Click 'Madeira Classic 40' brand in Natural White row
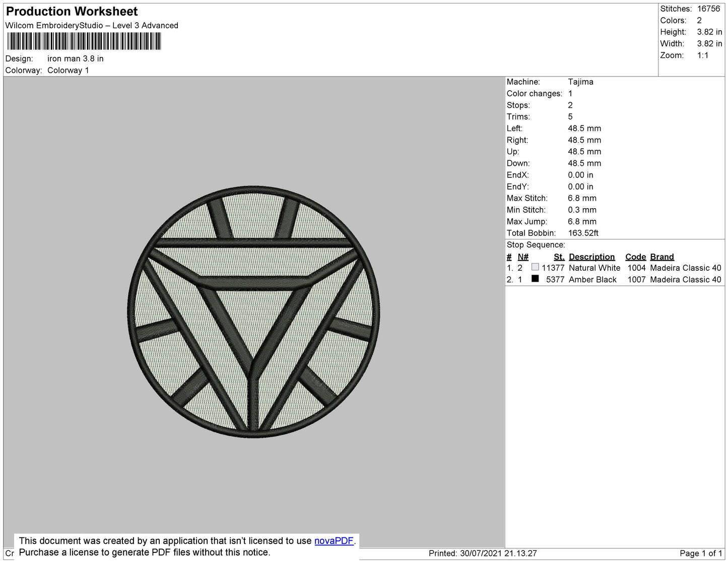The image size is (728, 563). pos(686,268)
